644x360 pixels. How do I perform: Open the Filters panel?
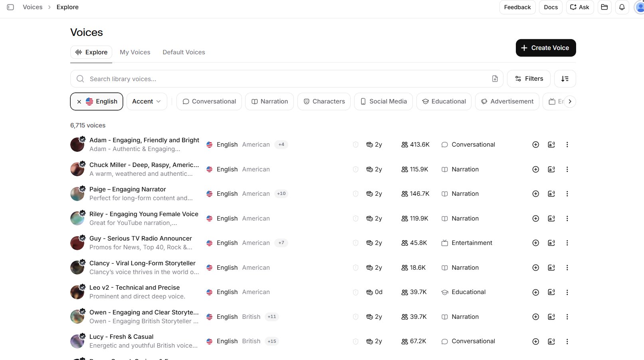(x=529, y=79)
